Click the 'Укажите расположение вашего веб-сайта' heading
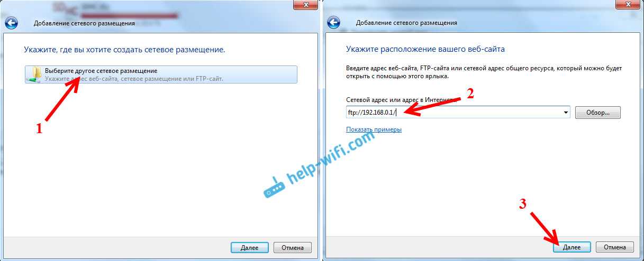Viewport: 644px width, 261px height. 425,49
